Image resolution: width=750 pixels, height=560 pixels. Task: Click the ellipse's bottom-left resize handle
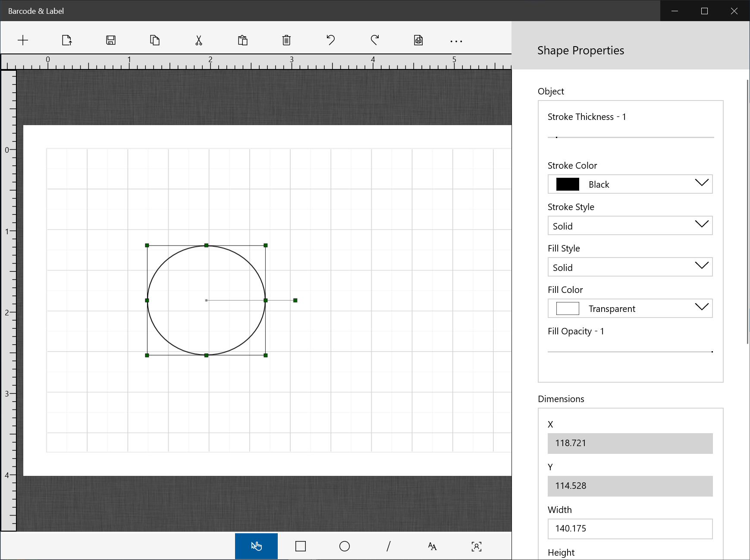147,356
